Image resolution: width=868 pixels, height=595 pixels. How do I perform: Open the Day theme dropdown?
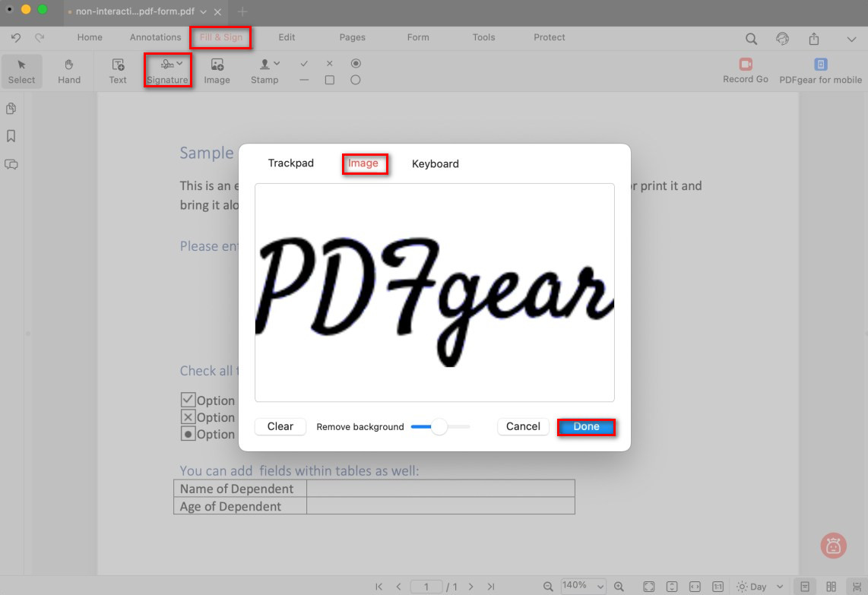coord(759,587)
